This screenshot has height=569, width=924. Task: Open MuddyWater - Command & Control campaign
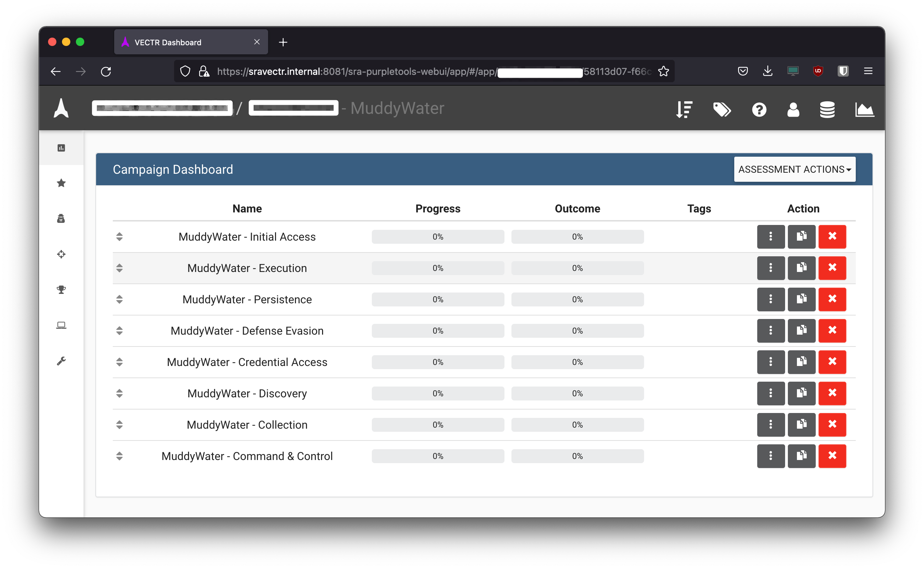[x=247, y=456]
